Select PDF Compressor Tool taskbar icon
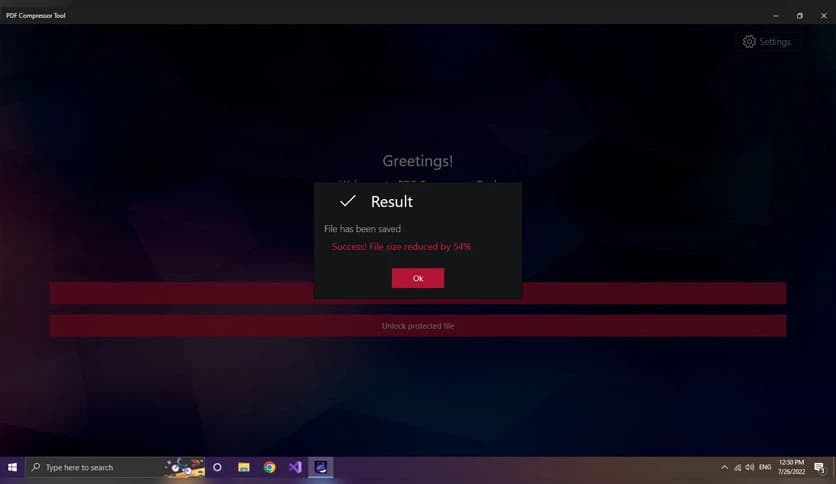This screenshot has height=484, width=836. pyautogui.click(x=320, y=467)
